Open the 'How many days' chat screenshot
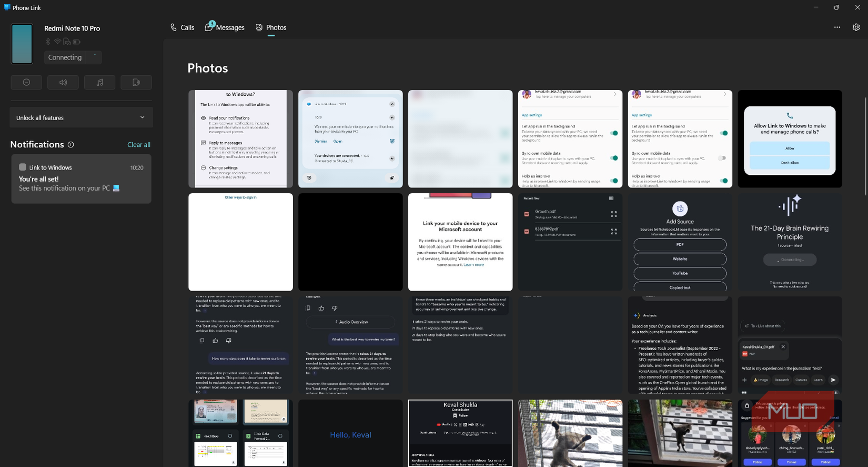 [x=240, y=345]
